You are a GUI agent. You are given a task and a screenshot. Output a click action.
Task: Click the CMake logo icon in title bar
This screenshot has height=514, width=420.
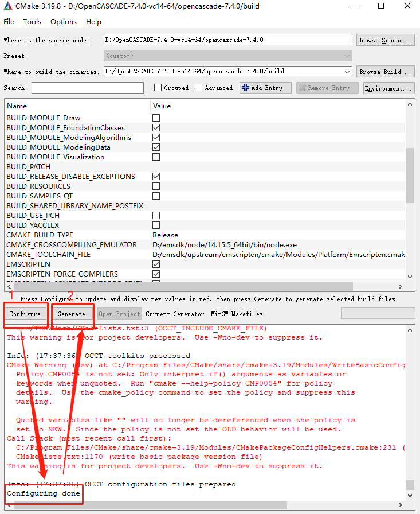8,6
